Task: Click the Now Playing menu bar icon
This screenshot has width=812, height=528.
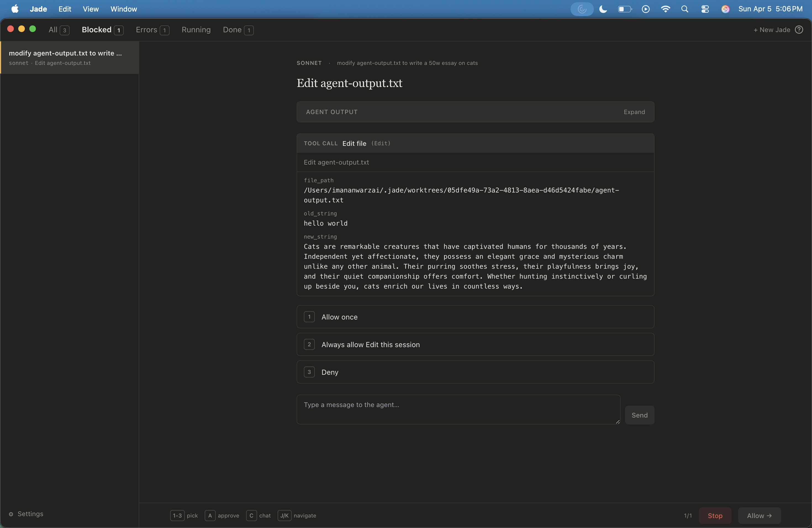Action: (x=645, y=9)
